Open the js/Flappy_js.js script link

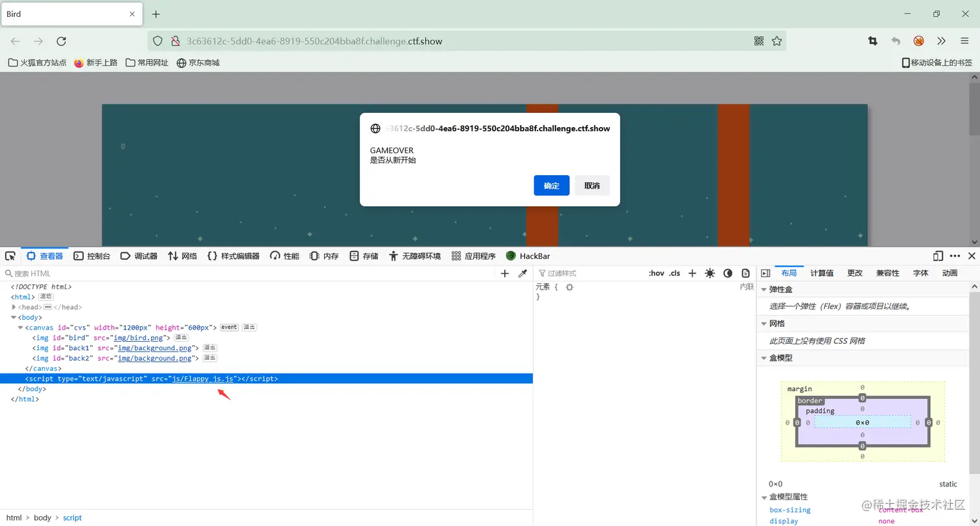pos(202,379)
